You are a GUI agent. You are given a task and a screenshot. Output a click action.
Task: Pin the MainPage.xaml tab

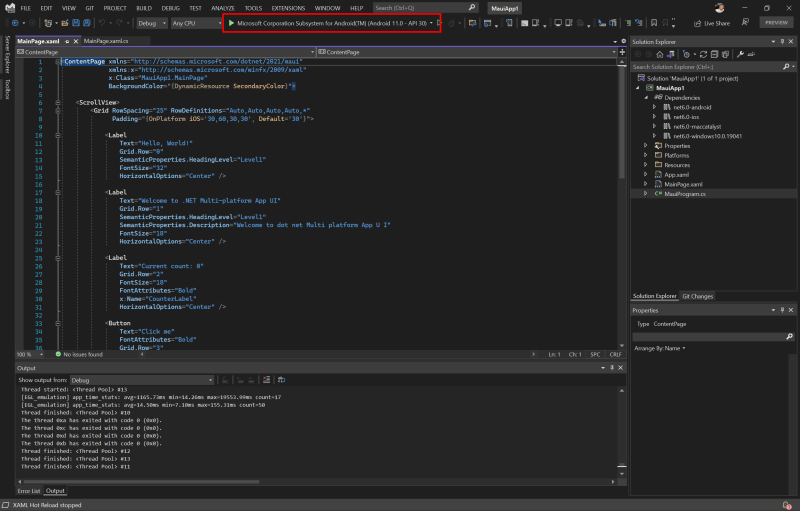(x=67, y=41)
